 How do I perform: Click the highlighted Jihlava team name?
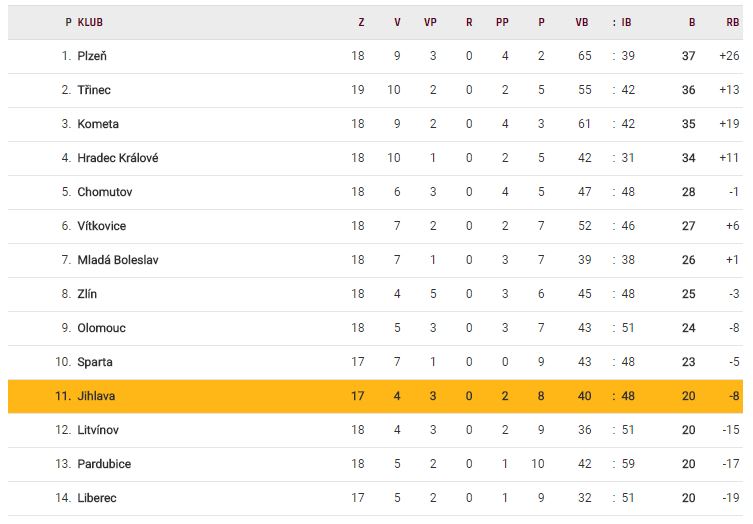pos(96,396)
